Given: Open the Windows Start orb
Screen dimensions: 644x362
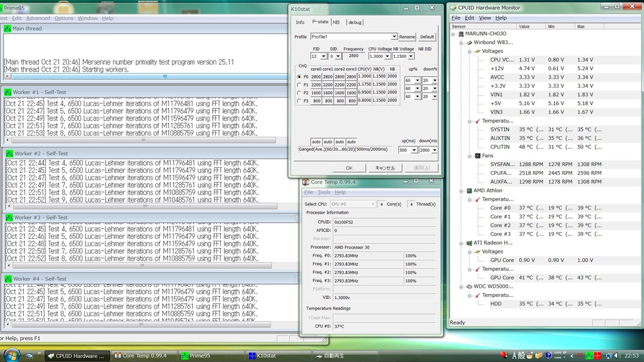Looking at the screenshot, I should pos(11,356).
